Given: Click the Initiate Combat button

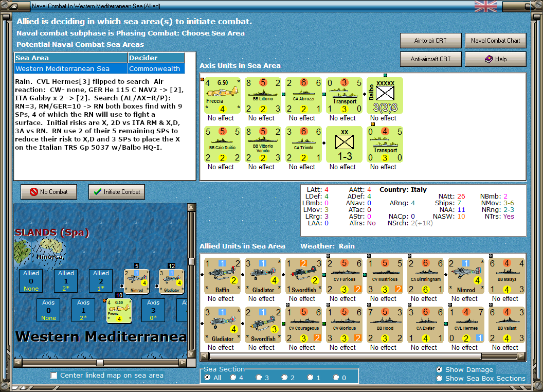Looking at the screenshot, I should coord(117,192).
